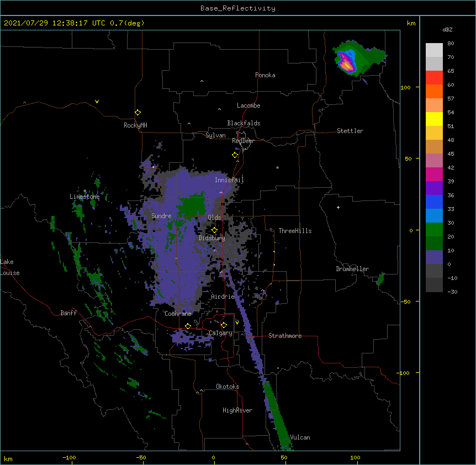
Task: Click the yellow V marker east of Calgary
Action: (237, 323)
